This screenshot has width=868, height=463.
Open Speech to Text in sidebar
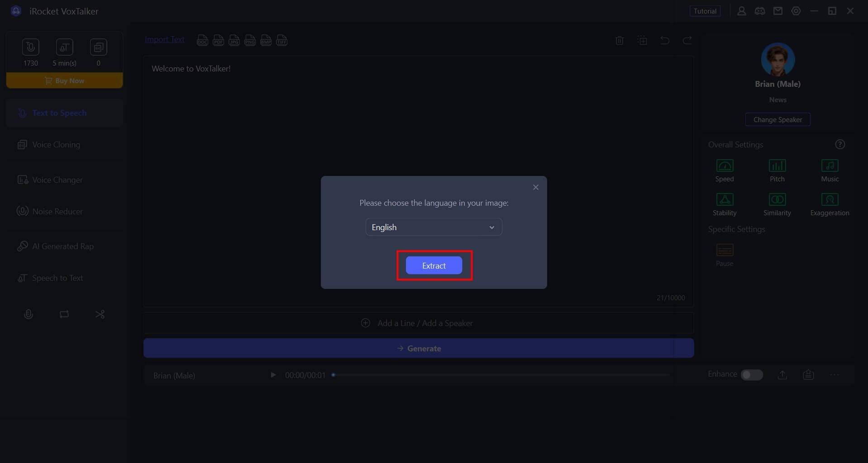pos(64,278)
